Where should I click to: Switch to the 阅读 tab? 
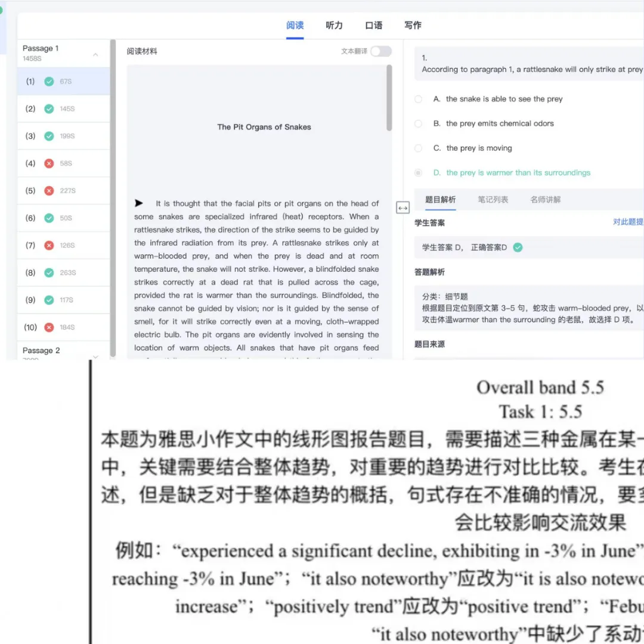coord(295,26)
